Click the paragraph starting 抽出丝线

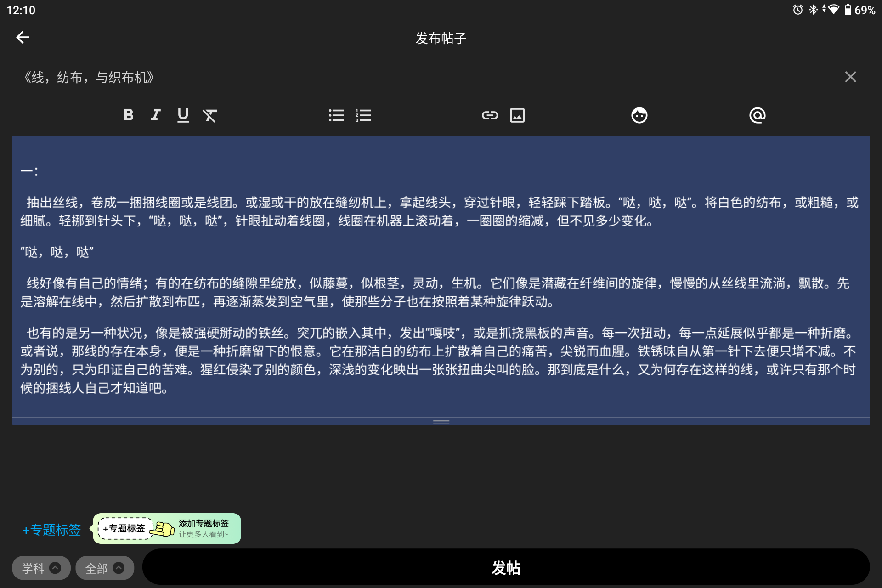439,211
